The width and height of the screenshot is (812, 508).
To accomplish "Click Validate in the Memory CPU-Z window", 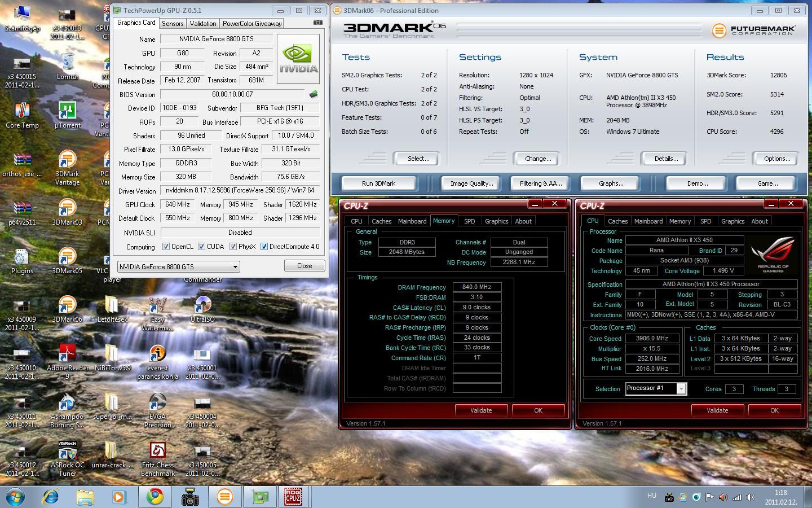I will coord(481,410).
